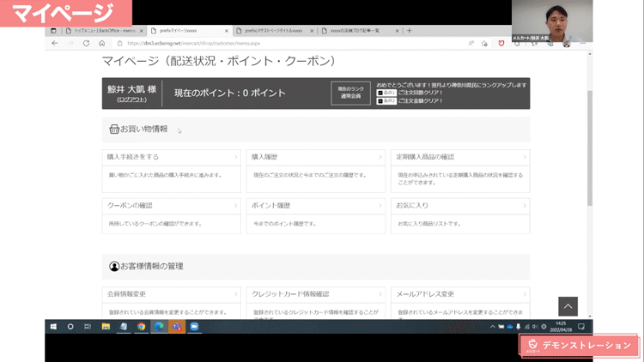Toggle the 条件2 ご注文金額クリア checkbox

point(380,101)
